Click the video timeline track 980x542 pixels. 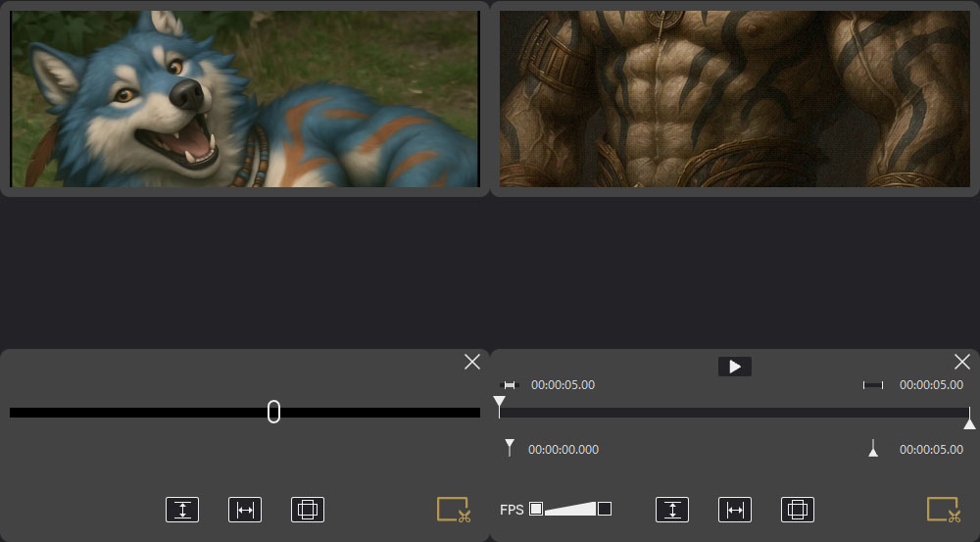pyautogui.click(x=734, y=413)
